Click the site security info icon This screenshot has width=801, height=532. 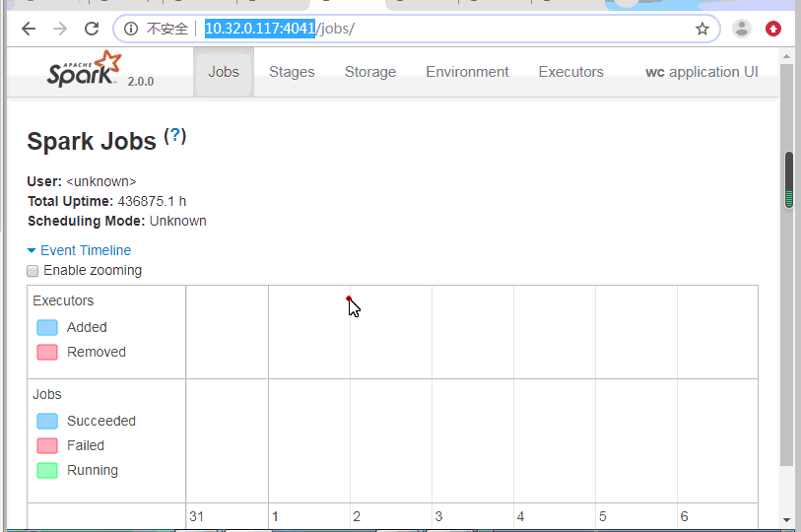131,29
